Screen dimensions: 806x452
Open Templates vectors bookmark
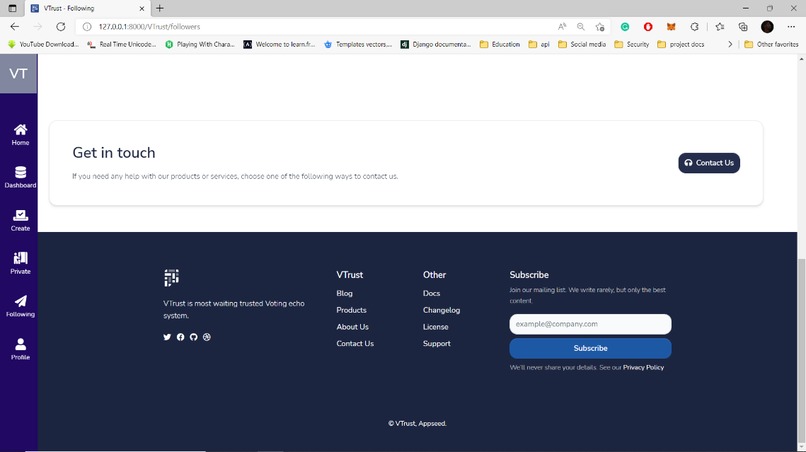tap(358, 44)
